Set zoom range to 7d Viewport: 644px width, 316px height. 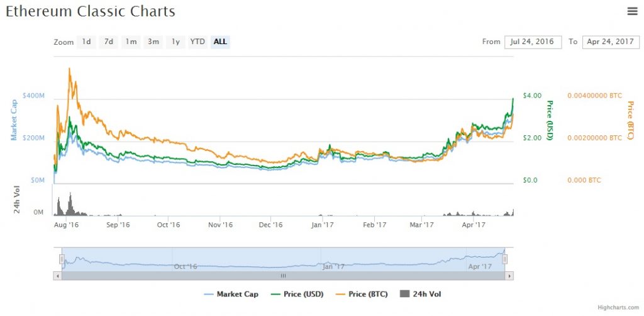(x=108, y=42)
